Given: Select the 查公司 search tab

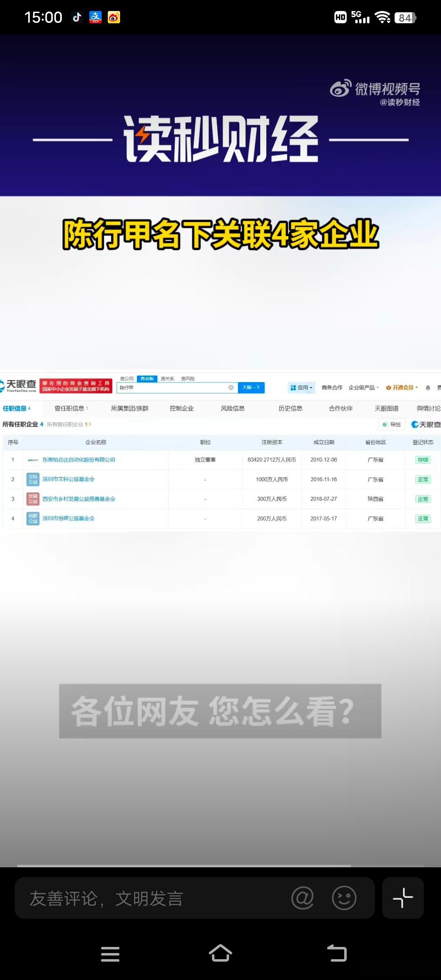Looking at the screenshot, I should tap(127, 379).
